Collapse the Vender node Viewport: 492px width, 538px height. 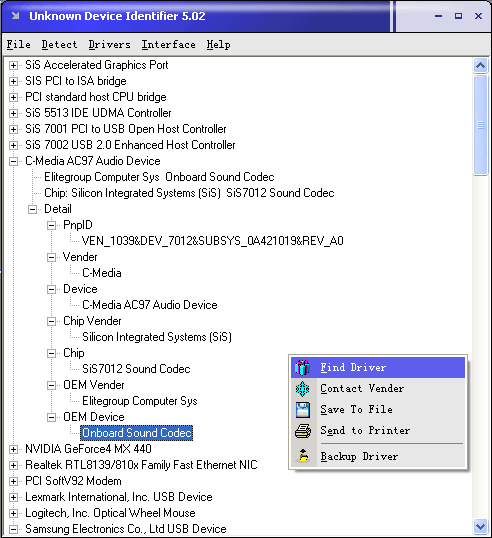pyautogui.click(x=51, y=257)
